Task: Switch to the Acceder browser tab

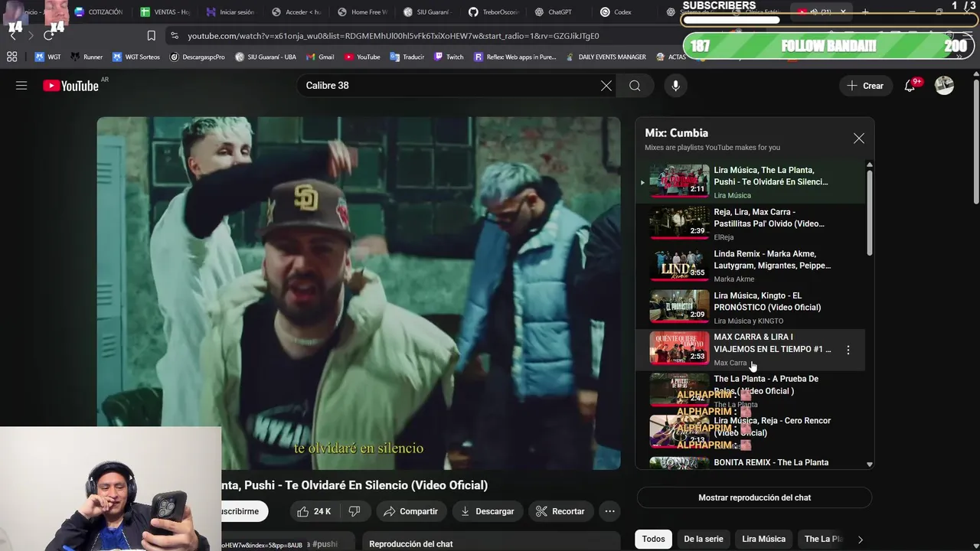Action: 296,12
